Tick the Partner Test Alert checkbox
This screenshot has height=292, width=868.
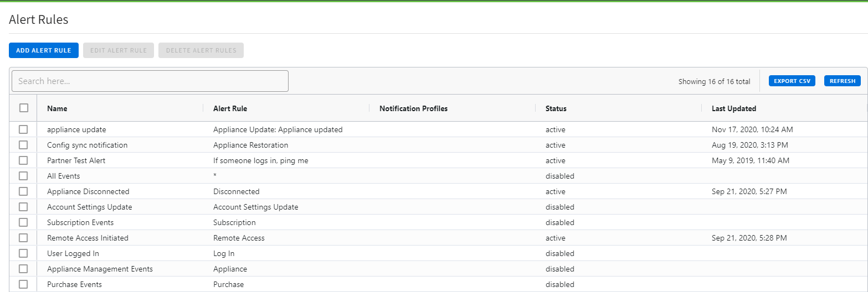pos(23,160)
